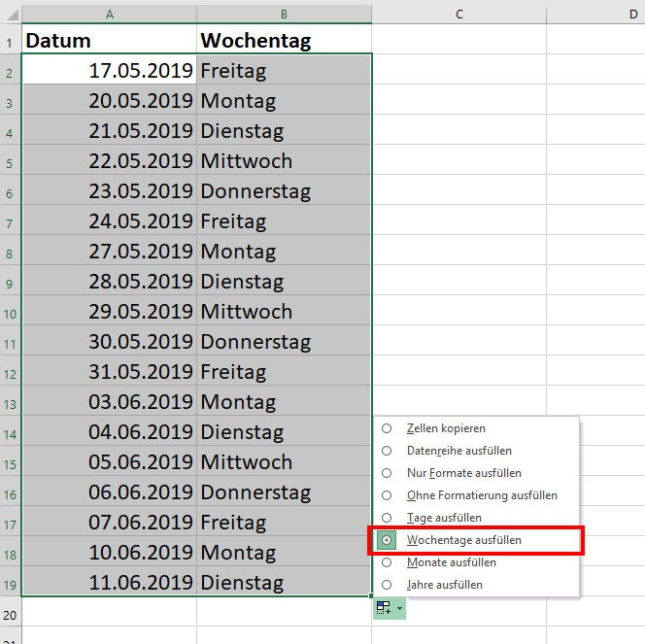Select row 20 header
This screenshot has height=644, width=645.
[11, 612]
